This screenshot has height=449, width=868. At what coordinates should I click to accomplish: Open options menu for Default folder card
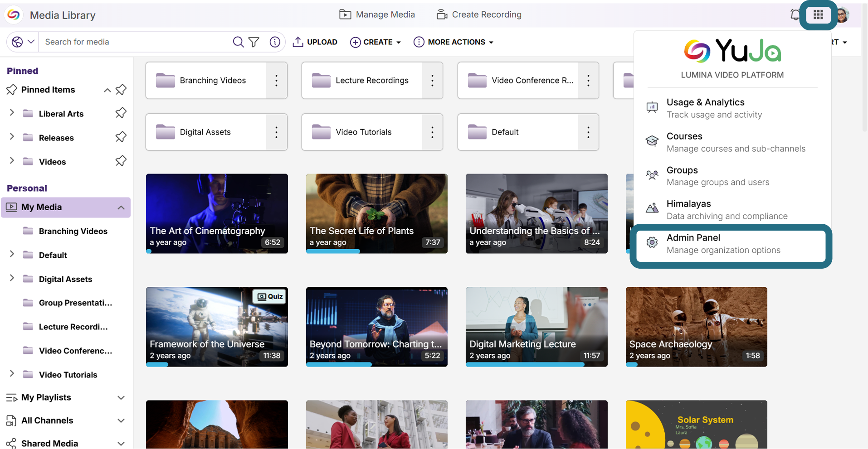click(x=588, y=132)
